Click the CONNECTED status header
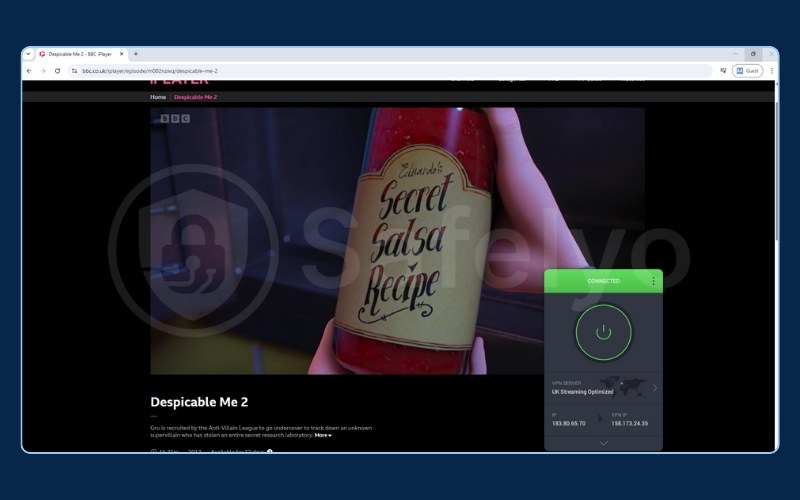The width and height of the screenshot is (800, 500). coord(604,281)
